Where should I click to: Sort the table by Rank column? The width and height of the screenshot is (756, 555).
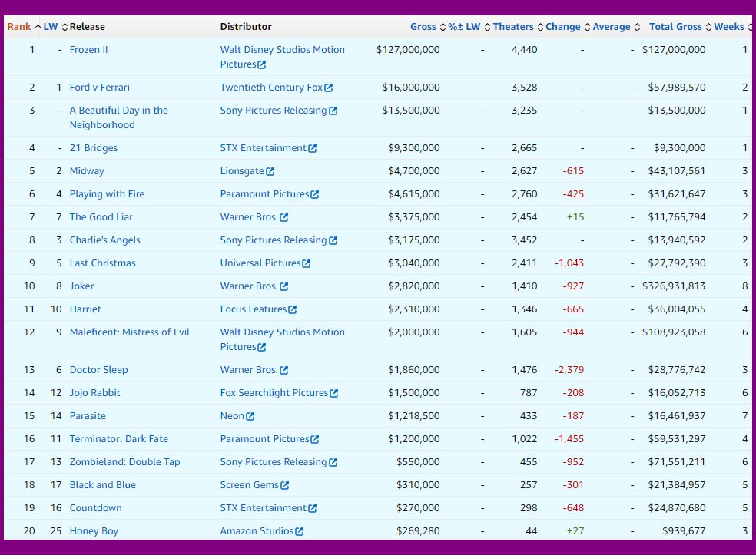[x=19, y=27]
